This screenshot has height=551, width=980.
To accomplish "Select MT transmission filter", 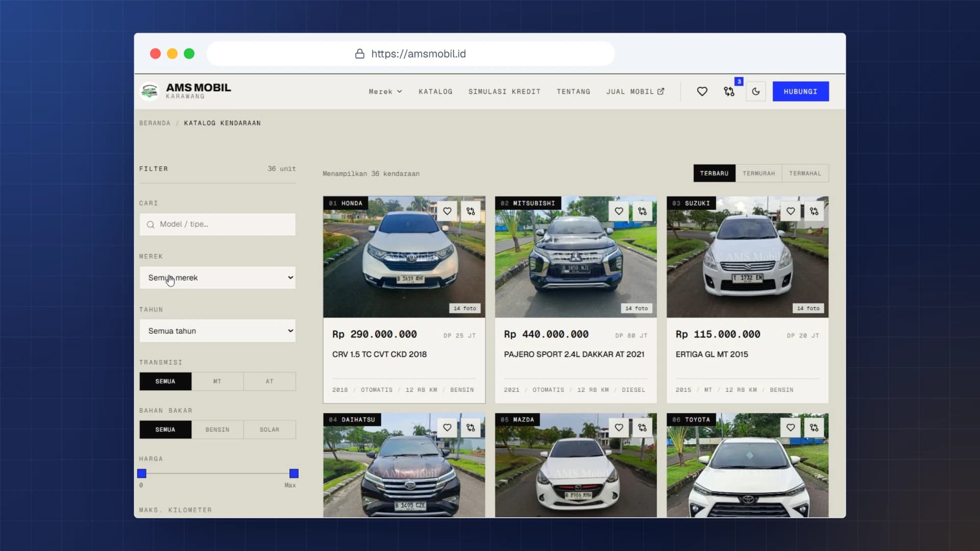I will pyautogui.click(x=217, y=381).
